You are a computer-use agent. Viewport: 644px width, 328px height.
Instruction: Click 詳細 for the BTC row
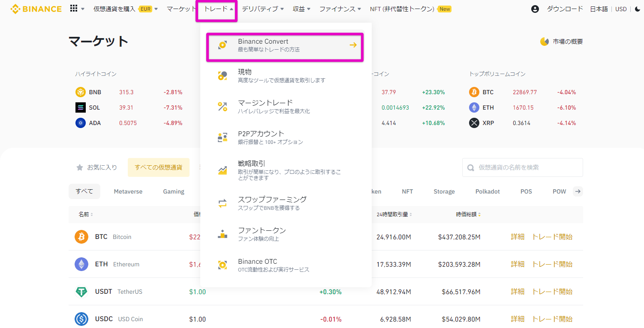click(518, 237)
